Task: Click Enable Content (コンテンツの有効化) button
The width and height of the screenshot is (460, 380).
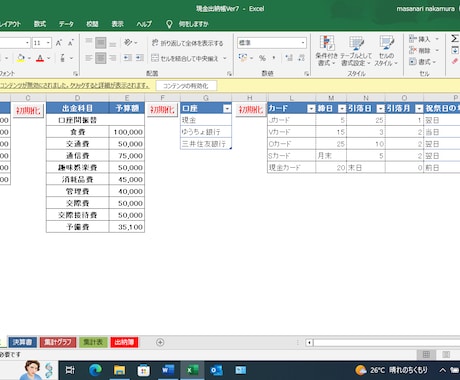Action: click(x=186, y=86)
